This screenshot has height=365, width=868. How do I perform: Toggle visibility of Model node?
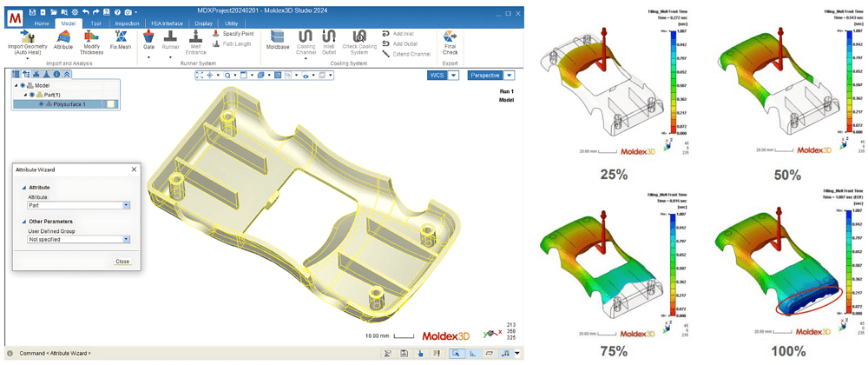click(23, 85)
